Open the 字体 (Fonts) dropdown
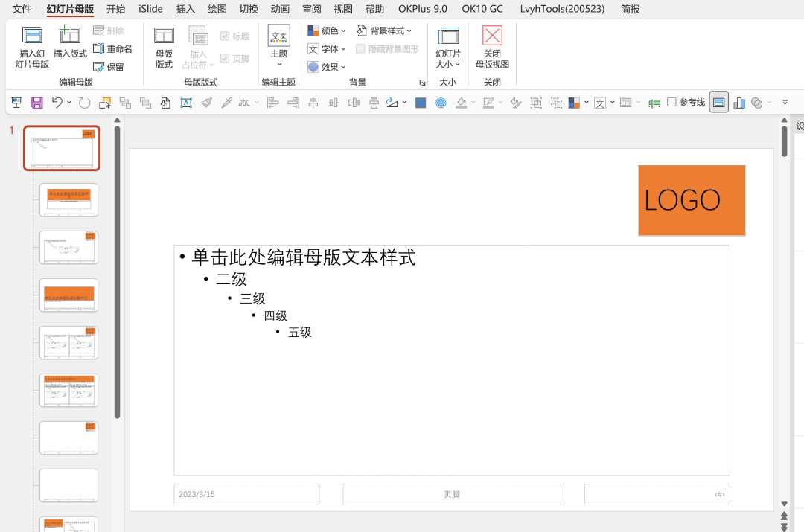 [326, 48]
